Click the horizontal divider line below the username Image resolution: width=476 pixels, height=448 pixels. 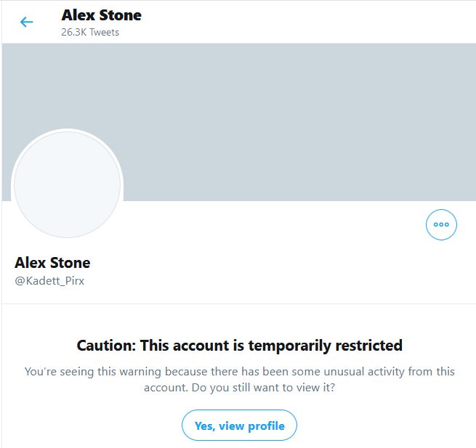(239, 304)
